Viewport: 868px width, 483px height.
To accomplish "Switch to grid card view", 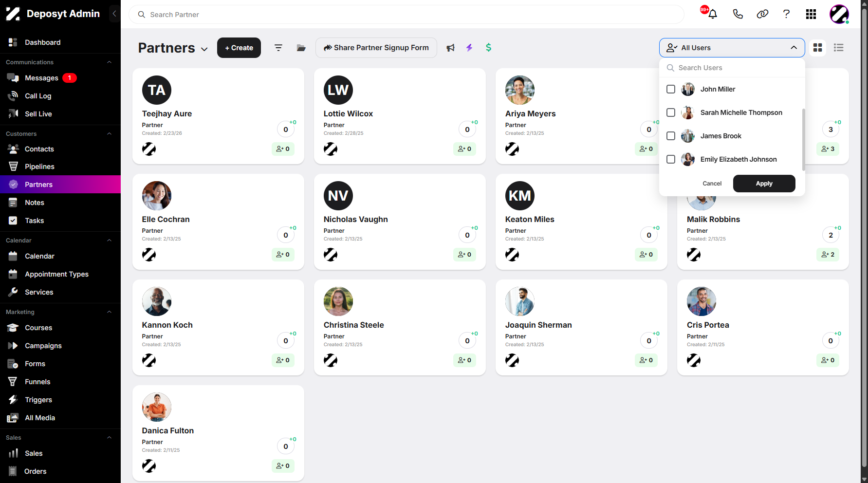I will (818, 48).
